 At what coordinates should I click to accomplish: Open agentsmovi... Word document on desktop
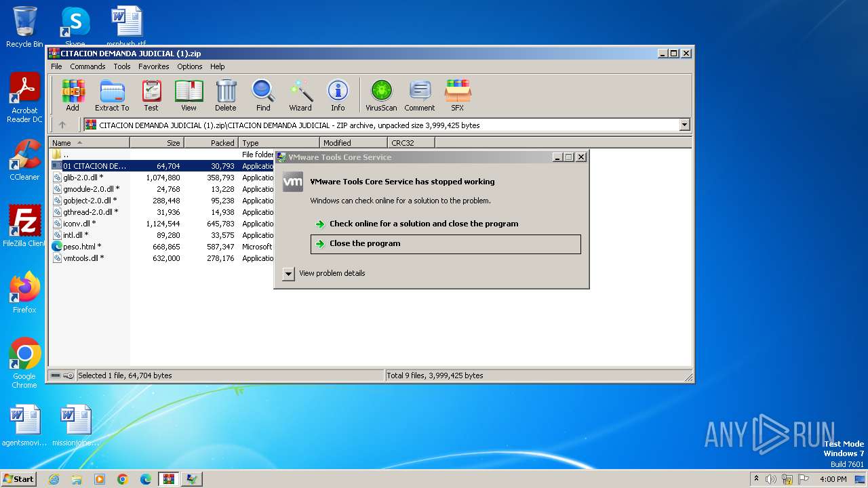coord(24,426)
